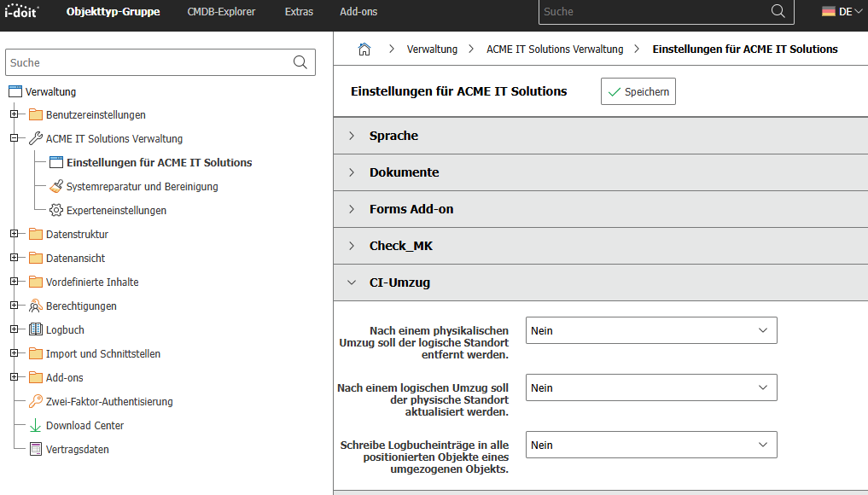Click the i-doit logo
The image size is (868, 495).
coord(21,10)
